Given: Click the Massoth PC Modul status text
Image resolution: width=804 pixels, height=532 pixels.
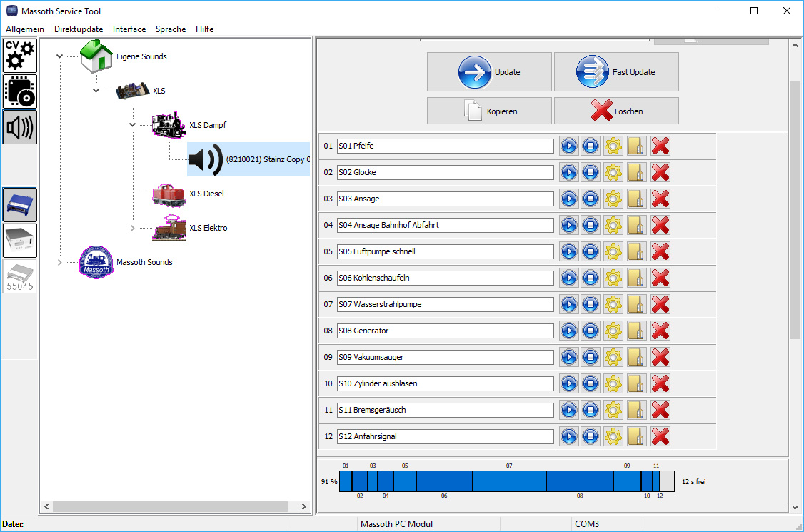Looking at the screenshot, I should (396, 524).
